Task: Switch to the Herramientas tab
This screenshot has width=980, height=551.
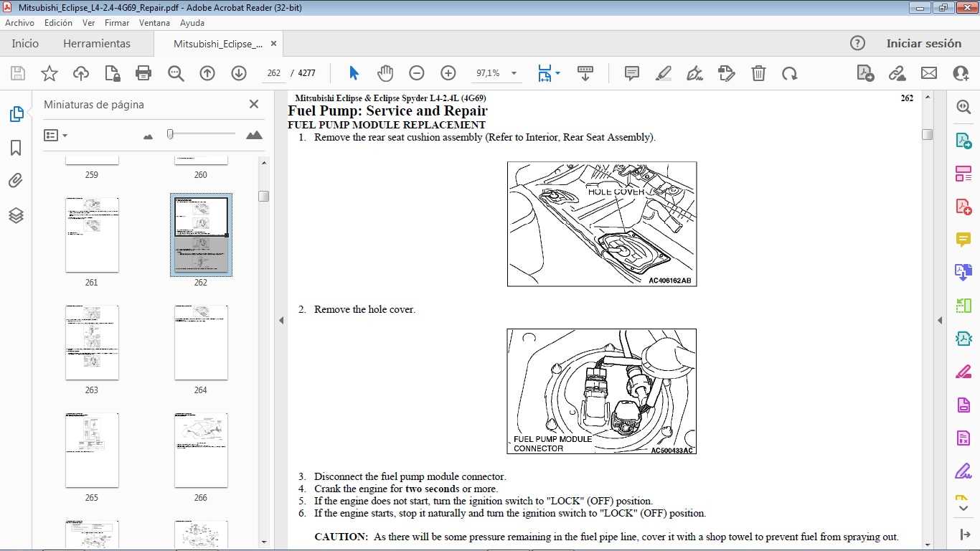Action: (97, 44)
